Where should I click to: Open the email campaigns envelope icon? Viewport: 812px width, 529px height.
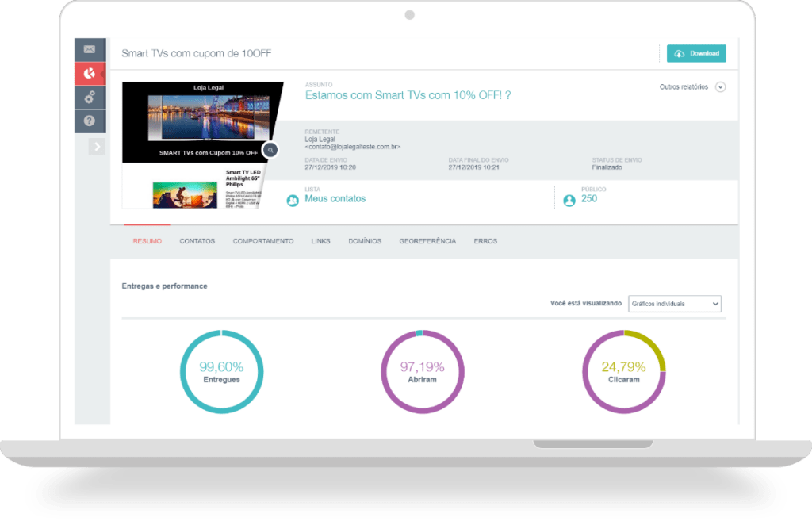pos(89,49)
